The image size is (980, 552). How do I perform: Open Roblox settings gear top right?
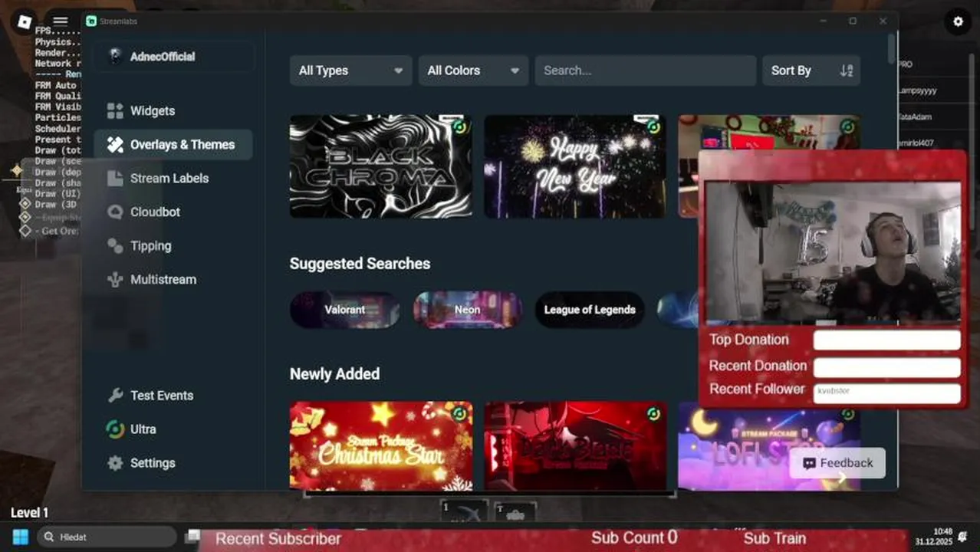(958, 21)
